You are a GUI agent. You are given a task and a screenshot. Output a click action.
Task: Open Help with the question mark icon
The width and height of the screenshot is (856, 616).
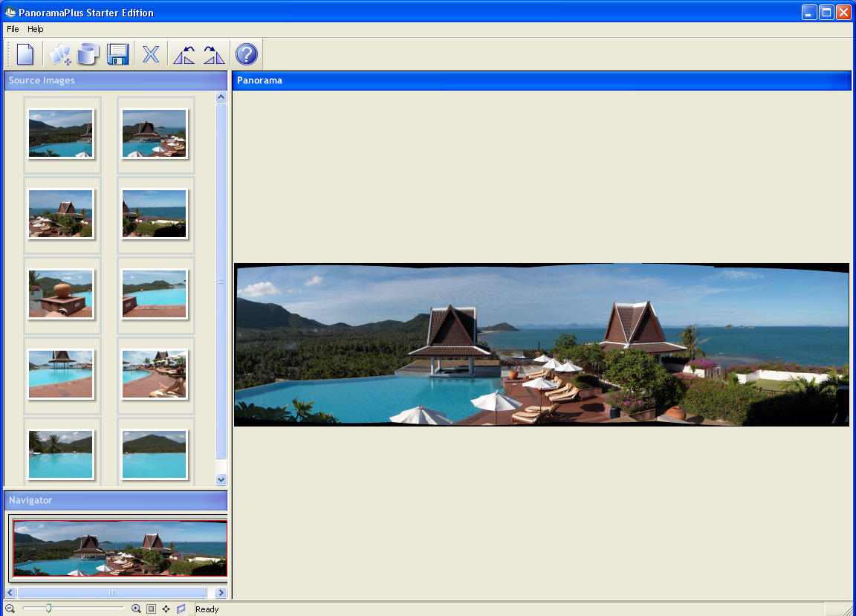(246, 54)
